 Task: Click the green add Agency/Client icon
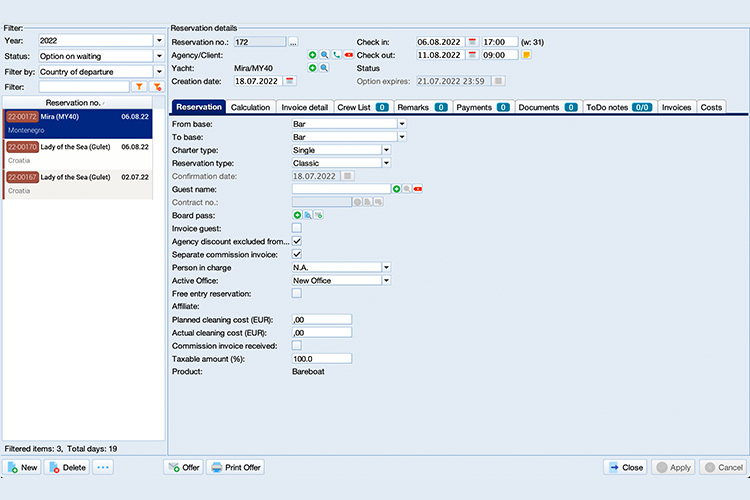click(312, 55)
